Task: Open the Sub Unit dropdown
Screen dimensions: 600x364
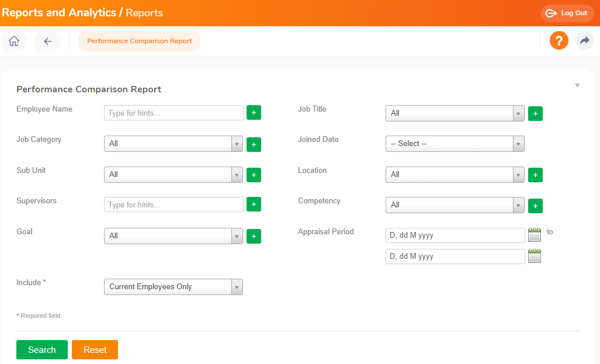Action: click(x=174, y=175)
